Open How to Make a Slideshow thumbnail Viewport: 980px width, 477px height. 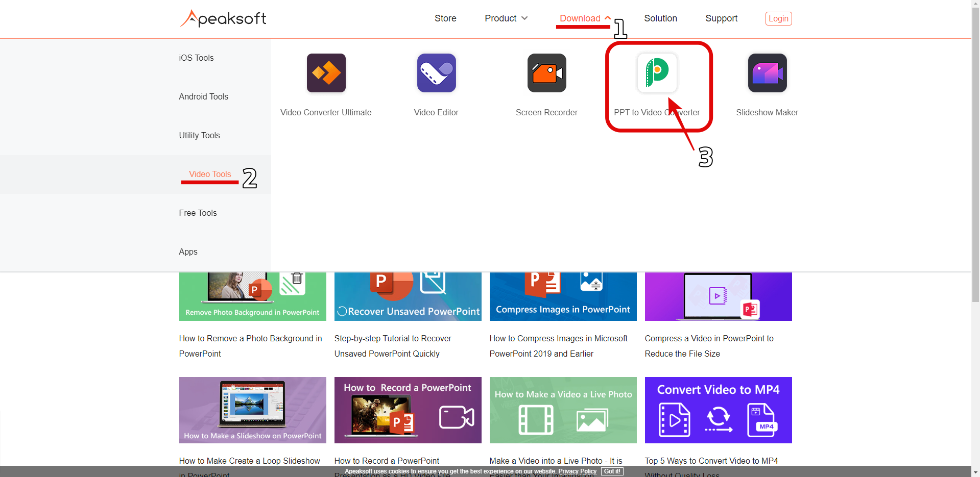click(x=253, y=410)
